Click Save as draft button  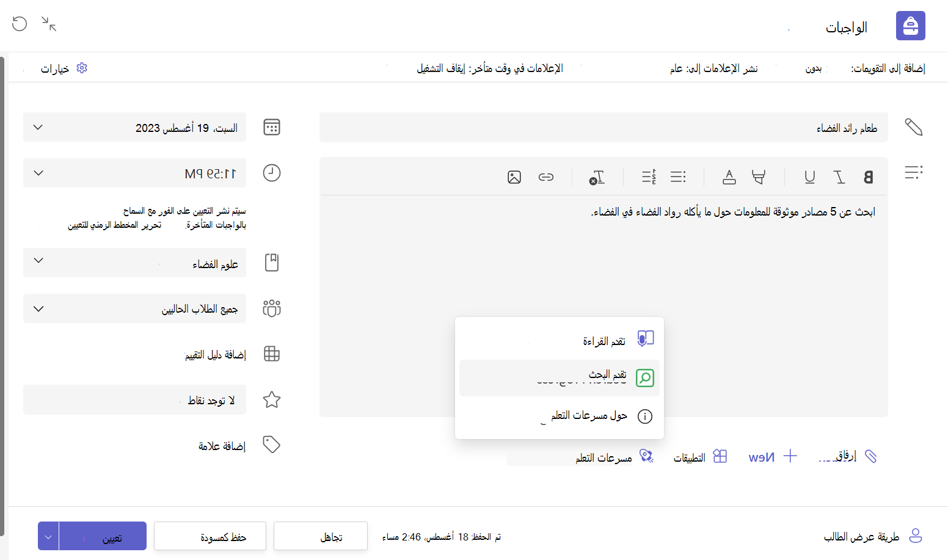click(x=210, y=536)
